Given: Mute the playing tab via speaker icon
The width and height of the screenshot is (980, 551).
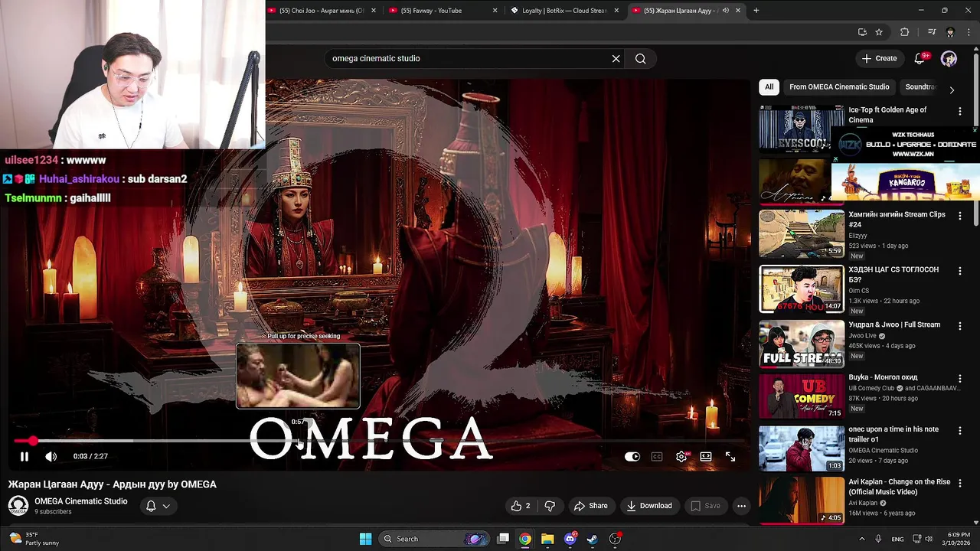Looking at the screenshot, I should tap(725, 11).
